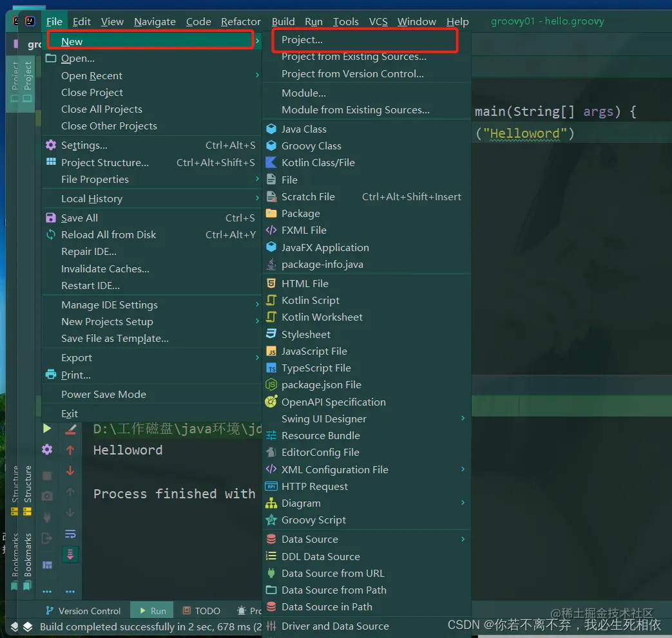Expand the Diagram submenu

[463, 502]
